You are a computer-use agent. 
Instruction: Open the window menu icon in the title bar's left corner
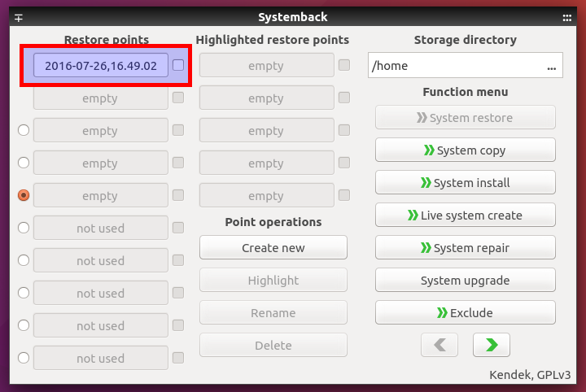(19, 18)
